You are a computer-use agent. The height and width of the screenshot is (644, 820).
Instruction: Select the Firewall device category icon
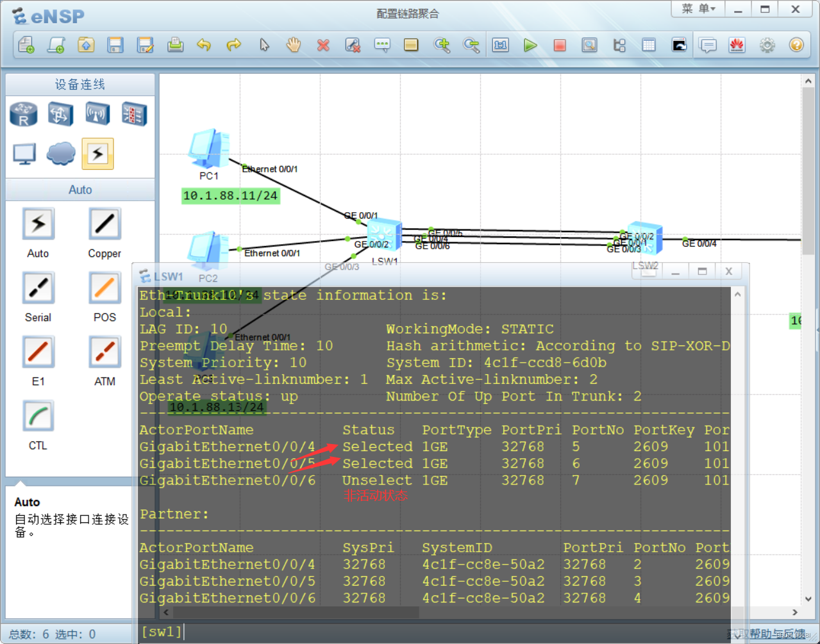point(135,114)
